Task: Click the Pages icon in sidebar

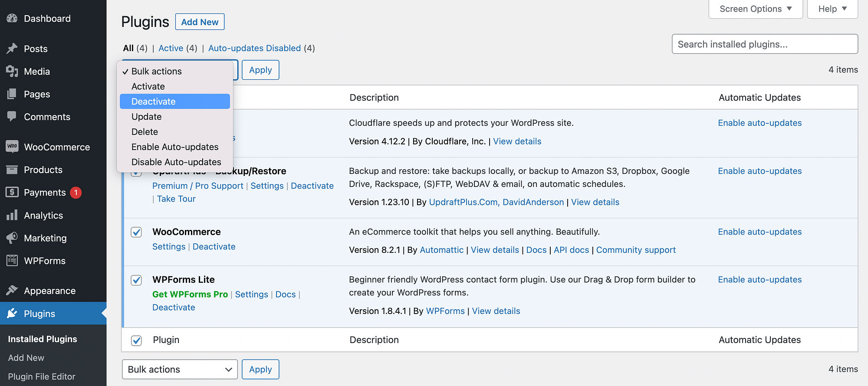Action: click(12, 94)
